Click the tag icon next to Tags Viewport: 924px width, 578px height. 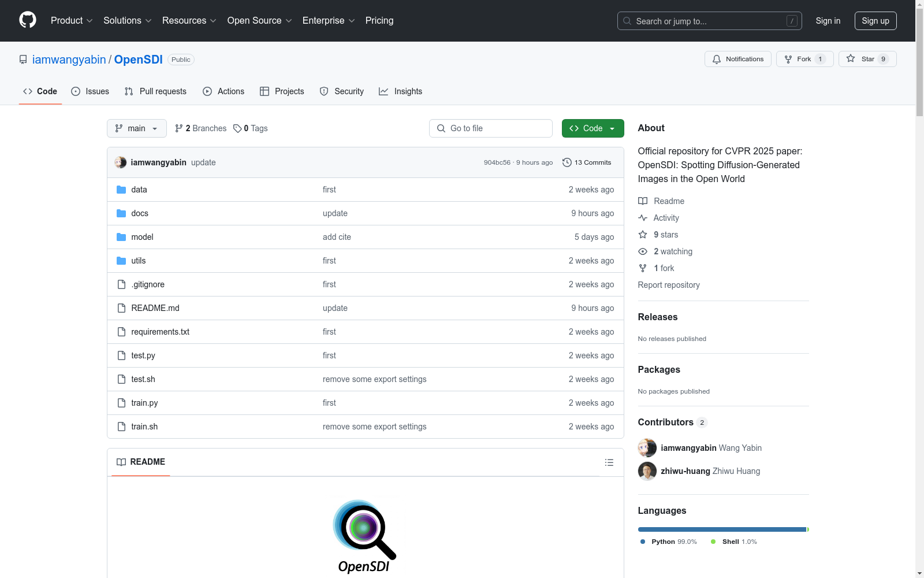(x=237, y=128)
